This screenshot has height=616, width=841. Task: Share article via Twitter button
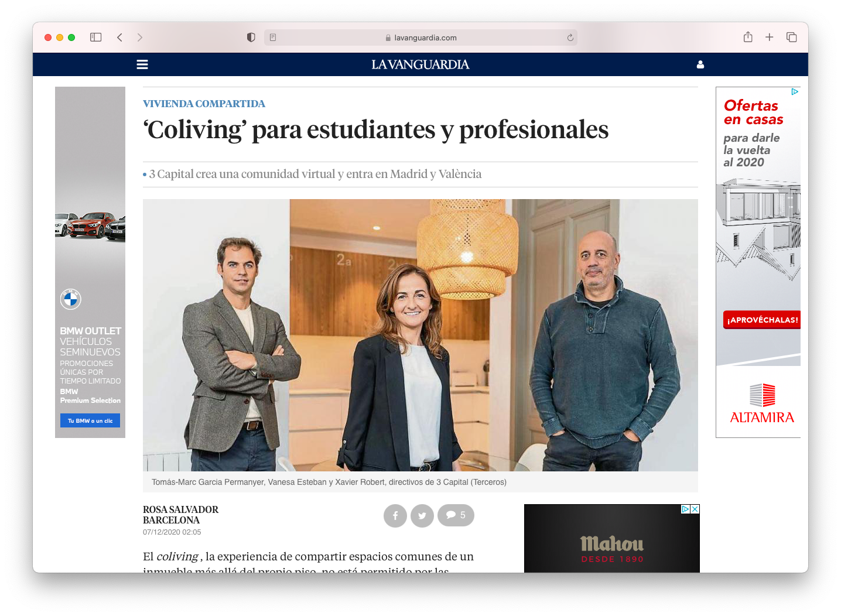422,516
